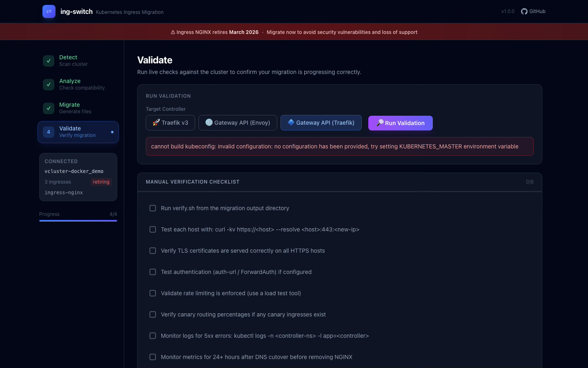Viewport: 588px width, 368px height.
Task: Check 'Monitor logs for 5xx errors' item
Action: click(153, 336)
